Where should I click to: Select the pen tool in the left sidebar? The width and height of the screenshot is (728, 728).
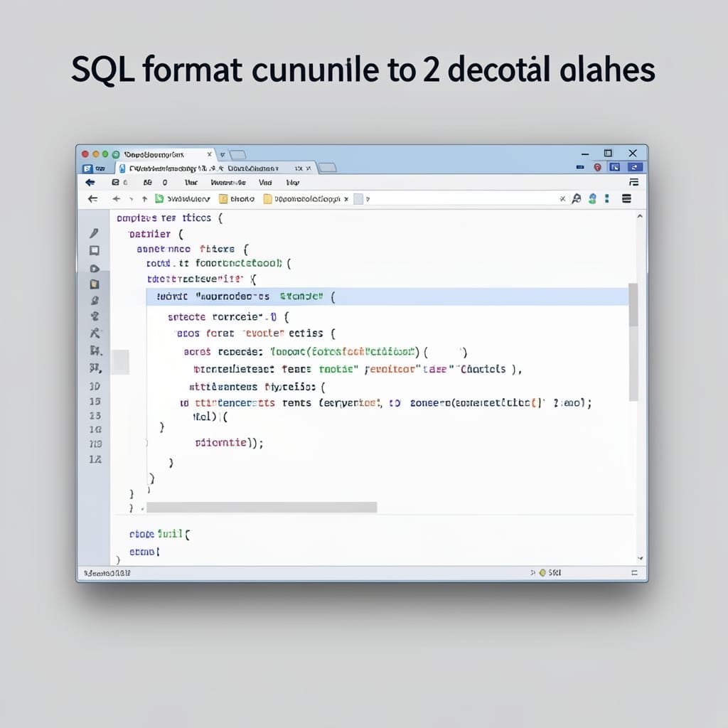coord(94,233)
